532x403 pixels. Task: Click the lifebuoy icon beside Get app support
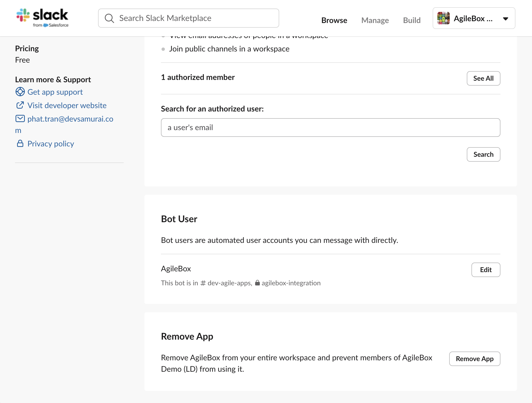tap(20, 92)
